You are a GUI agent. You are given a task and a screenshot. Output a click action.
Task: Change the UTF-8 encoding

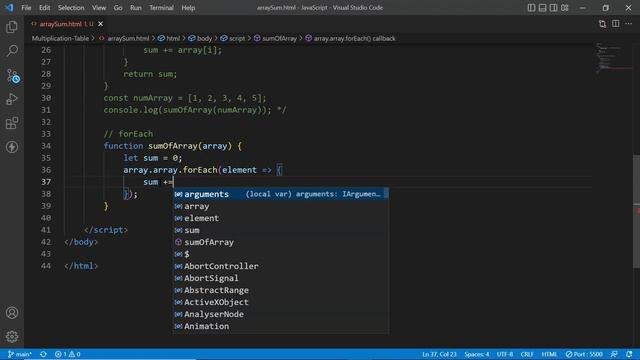[504, 354]
